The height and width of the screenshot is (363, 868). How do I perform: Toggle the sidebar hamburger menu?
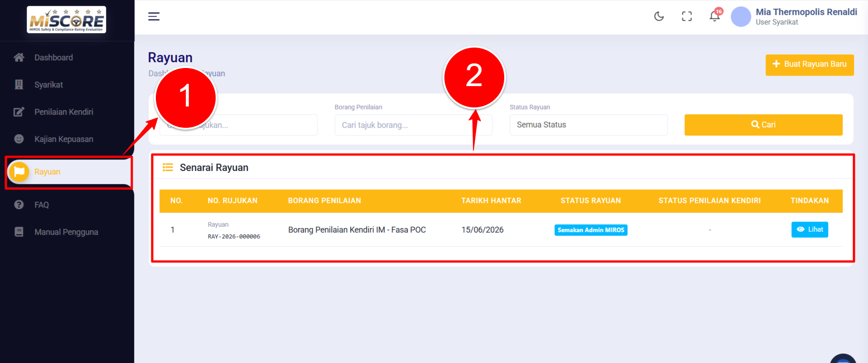154,17
